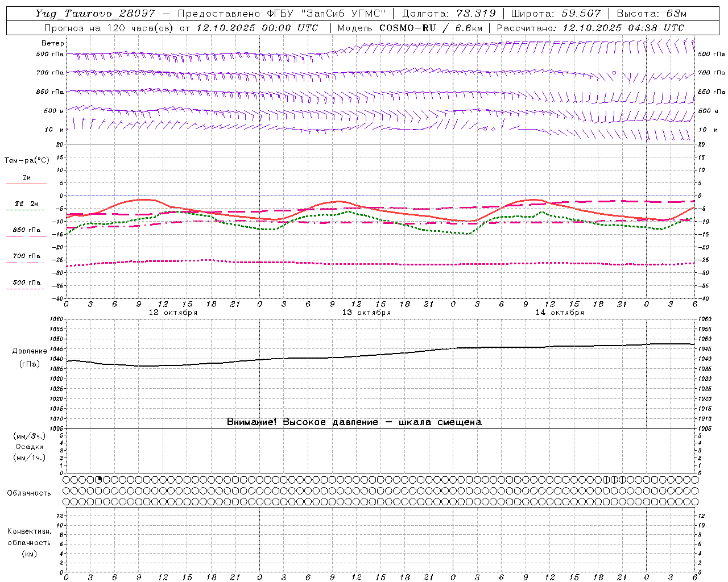This screenshot has width=728, height=582.
Task: Click the Давление pressure label
Action: point(30,351)
